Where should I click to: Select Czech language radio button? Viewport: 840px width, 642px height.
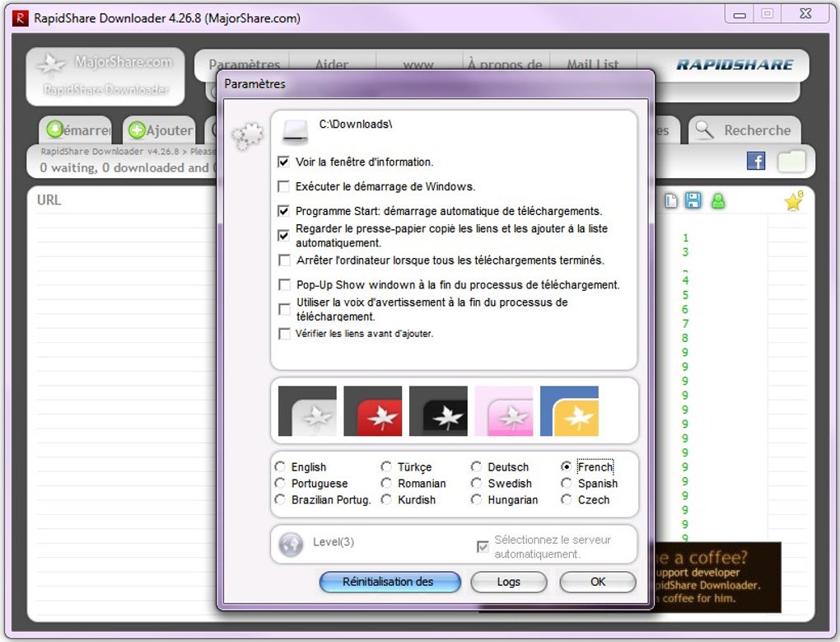(x=567, y=499)
